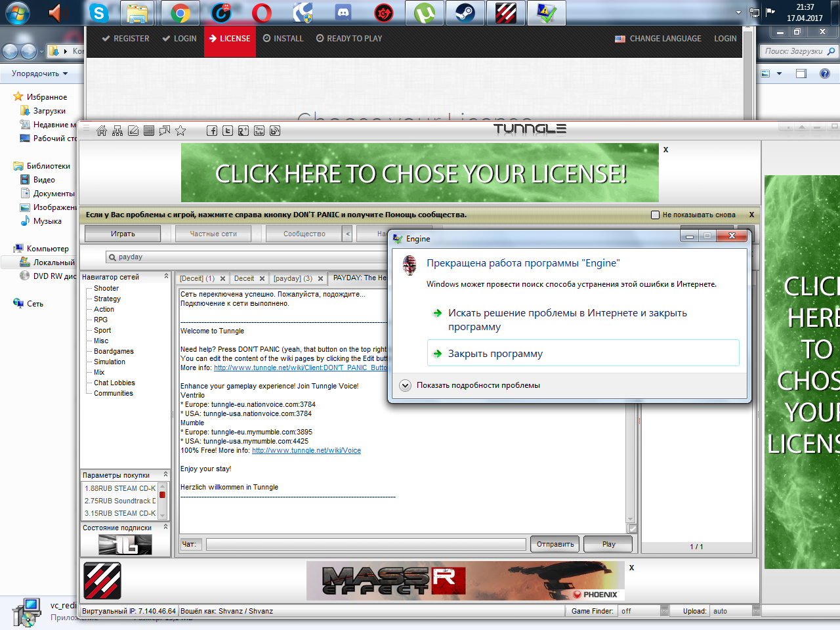Click 'Закрыть программу' in Engine dialog
Viewport: 840px width, 630px height.
pos(495,354)
